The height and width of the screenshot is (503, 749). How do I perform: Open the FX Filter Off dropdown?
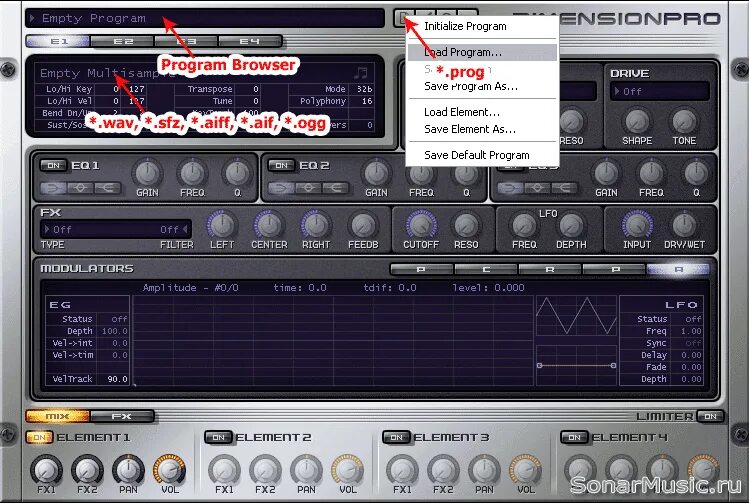tap(171, 230)
